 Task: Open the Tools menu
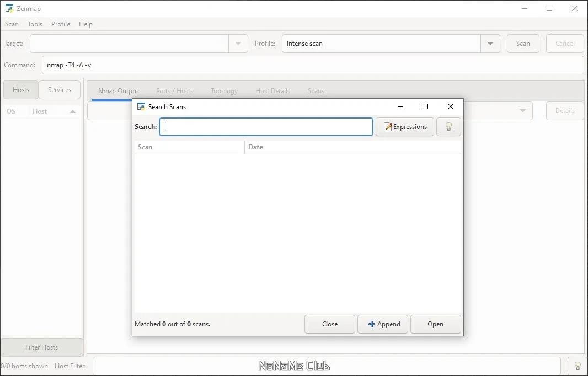pos(35,24)
